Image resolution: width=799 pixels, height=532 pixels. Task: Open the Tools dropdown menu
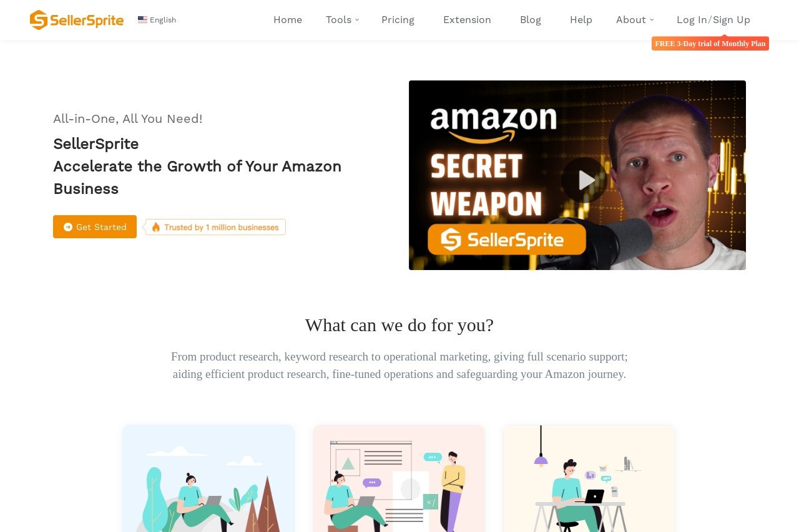(x=342, y=20)
